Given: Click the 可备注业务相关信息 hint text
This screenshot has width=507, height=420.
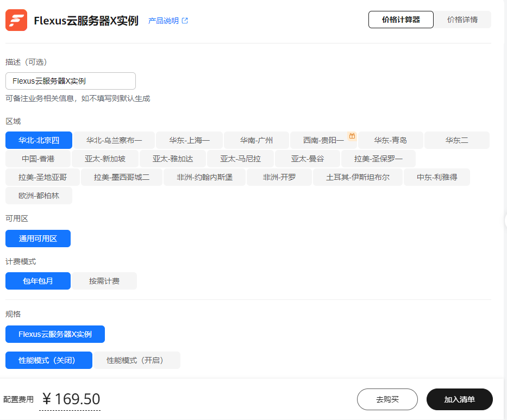Looking at the screenshot, I should point(78,98).
